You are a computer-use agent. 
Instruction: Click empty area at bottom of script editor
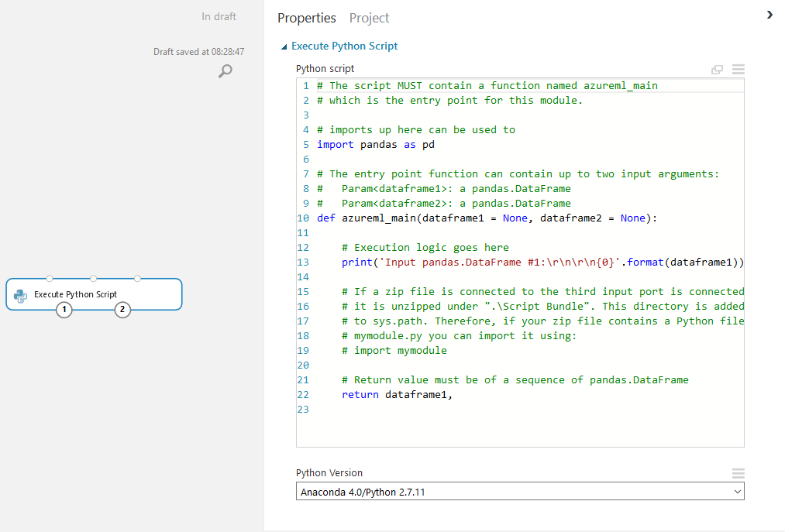(521, 431)
